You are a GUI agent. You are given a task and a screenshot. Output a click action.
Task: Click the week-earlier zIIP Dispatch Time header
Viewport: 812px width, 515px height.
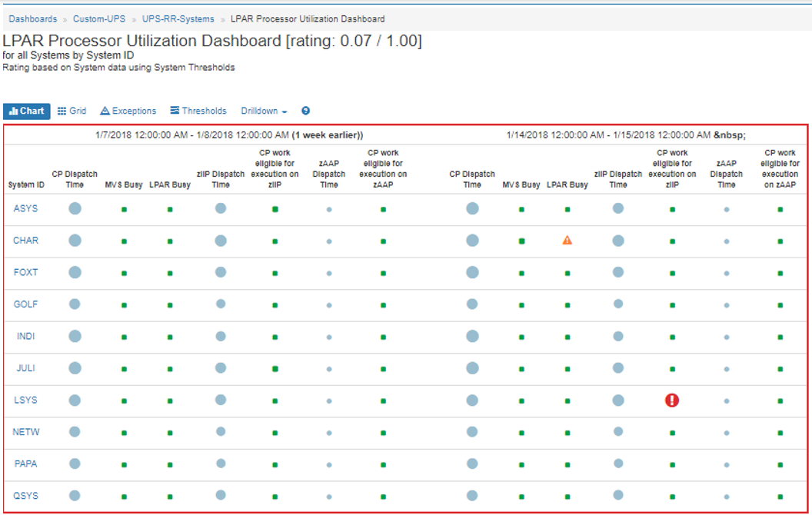(221, 179)
